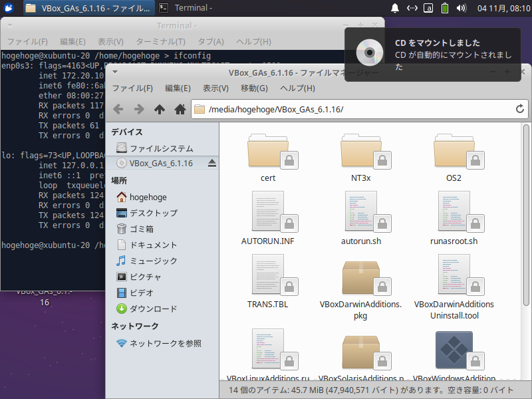Screen dimensions: 532x399
Task: Switch to VBox_GAs_6.1.16 taskbar button
Action: click(89, 8)
